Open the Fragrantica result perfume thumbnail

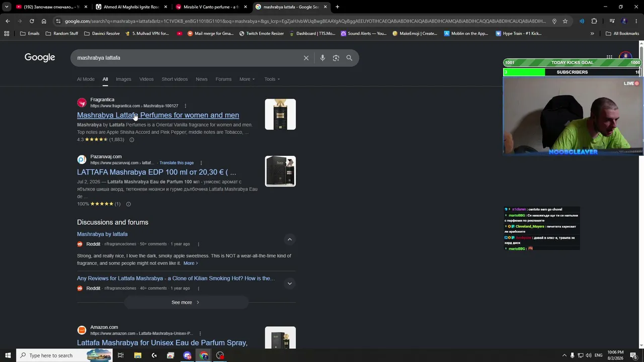point(280,114)
